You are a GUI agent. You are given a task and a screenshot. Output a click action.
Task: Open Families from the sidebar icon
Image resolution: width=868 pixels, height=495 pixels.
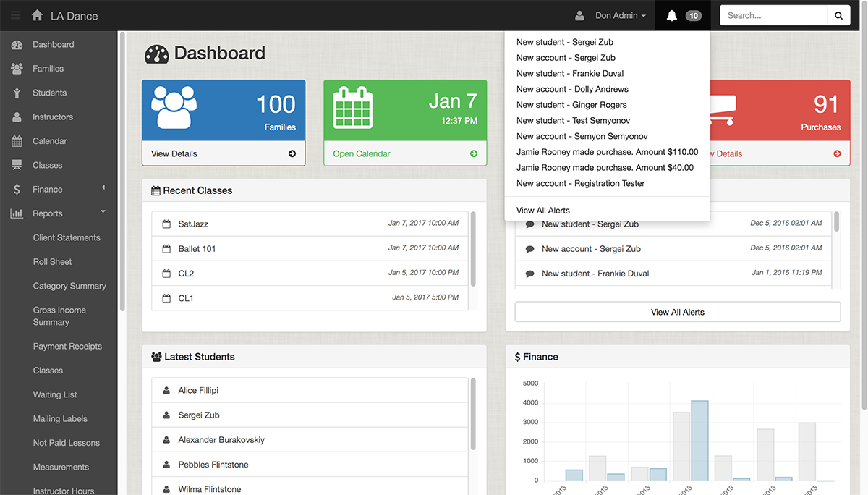(17, 69)
